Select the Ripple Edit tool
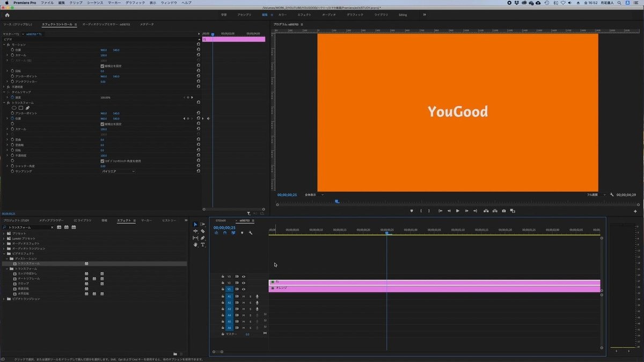 (x=195, y=231)
